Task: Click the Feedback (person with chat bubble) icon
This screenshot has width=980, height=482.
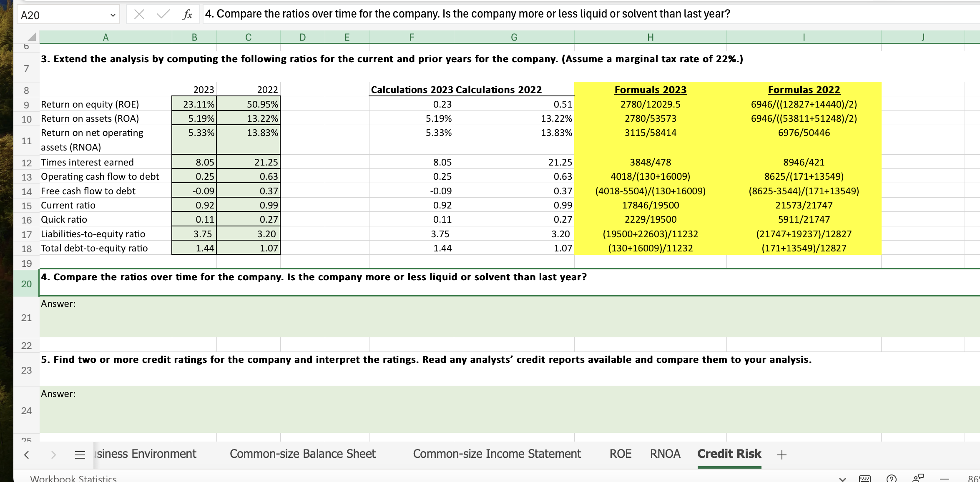Action: point(917,478)
